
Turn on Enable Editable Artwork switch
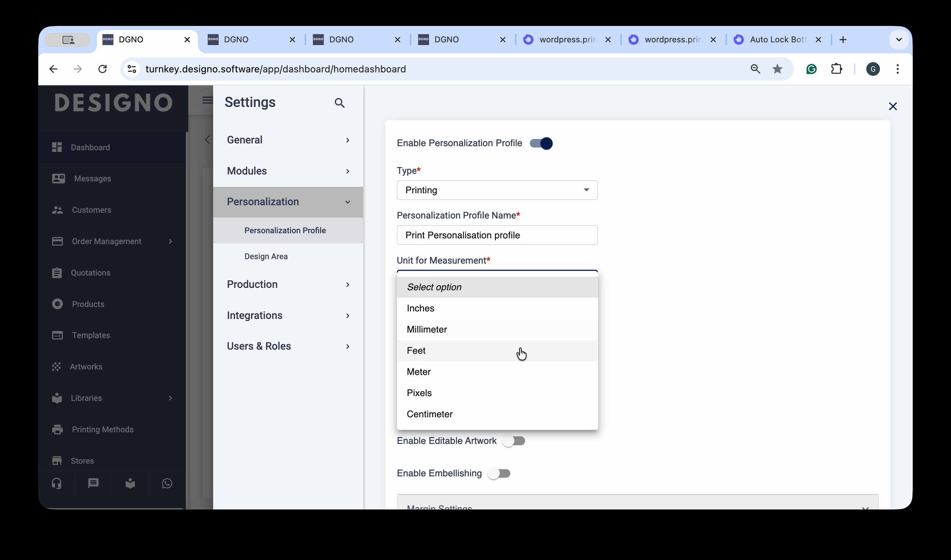[514, 441]
